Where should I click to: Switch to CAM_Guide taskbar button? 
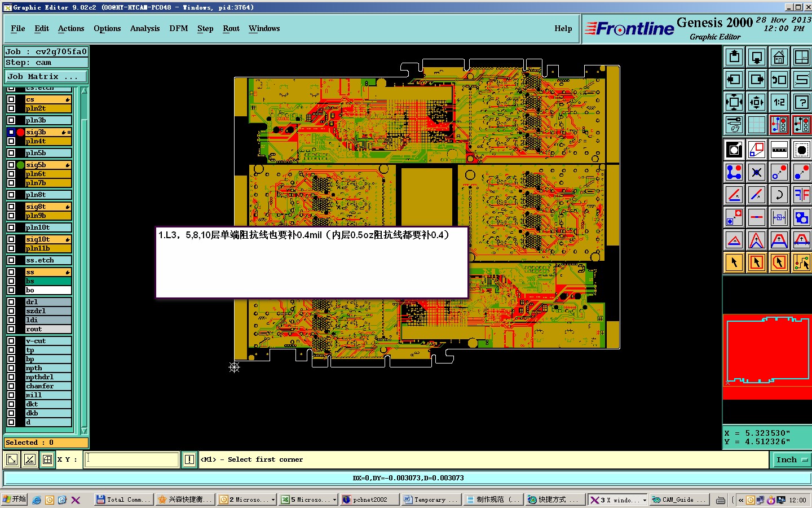pos(679,500)
